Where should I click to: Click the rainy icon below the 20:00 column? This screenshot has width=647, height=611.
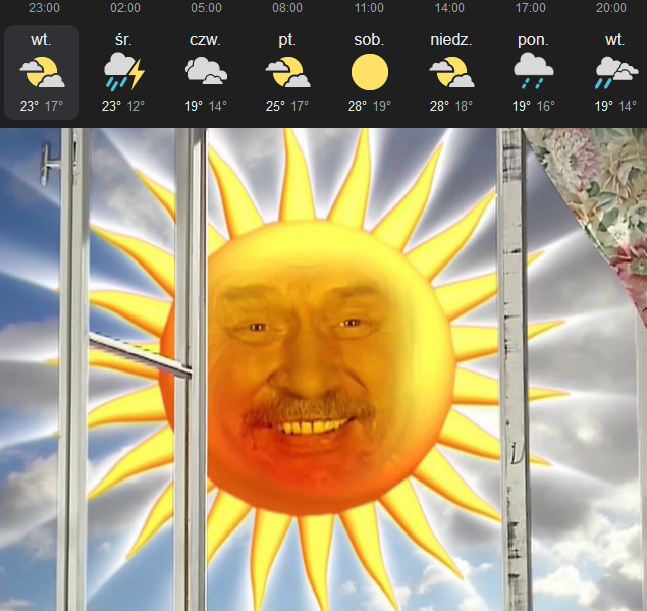[614, 72]
